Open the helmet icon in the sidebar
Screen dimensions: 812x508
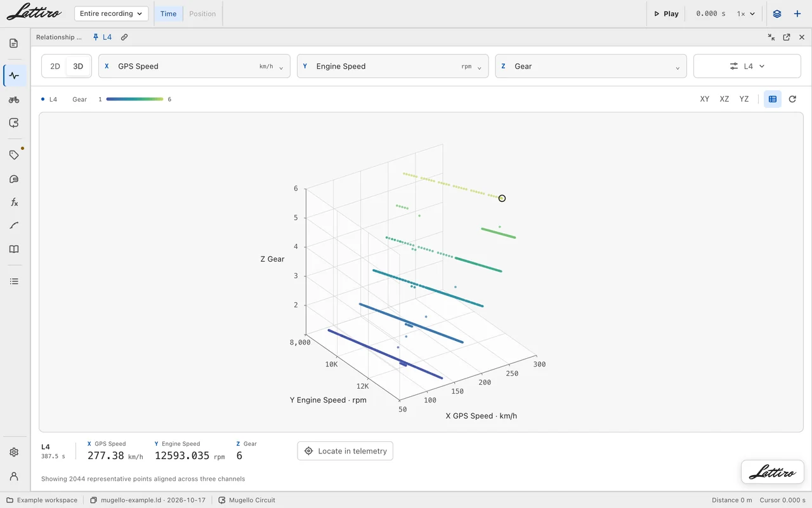point(14,179)
